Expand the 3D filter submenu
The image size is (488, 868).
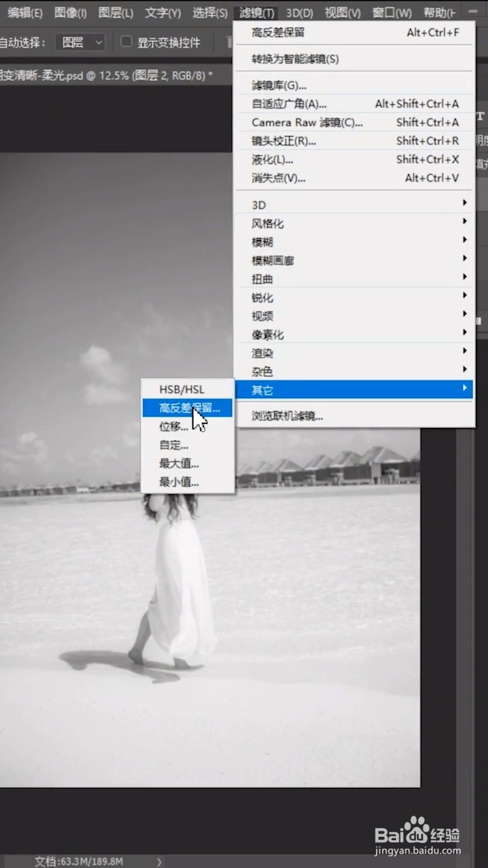click(354, 205)
